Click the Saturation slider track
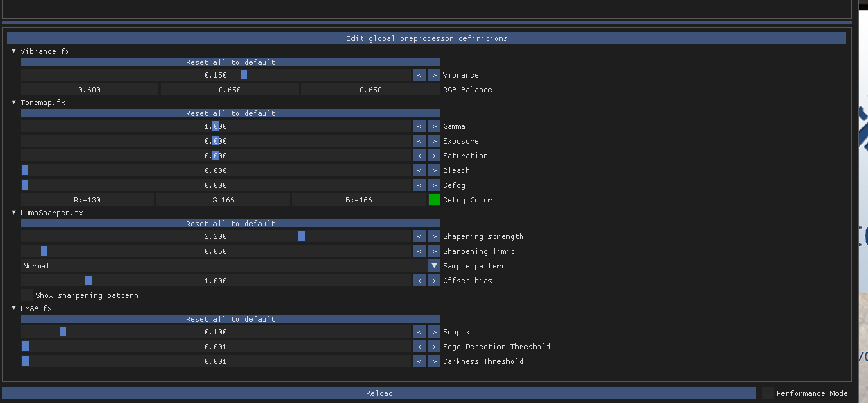The width and height of the screenshot is (868, 403). (x=215, y=156)
